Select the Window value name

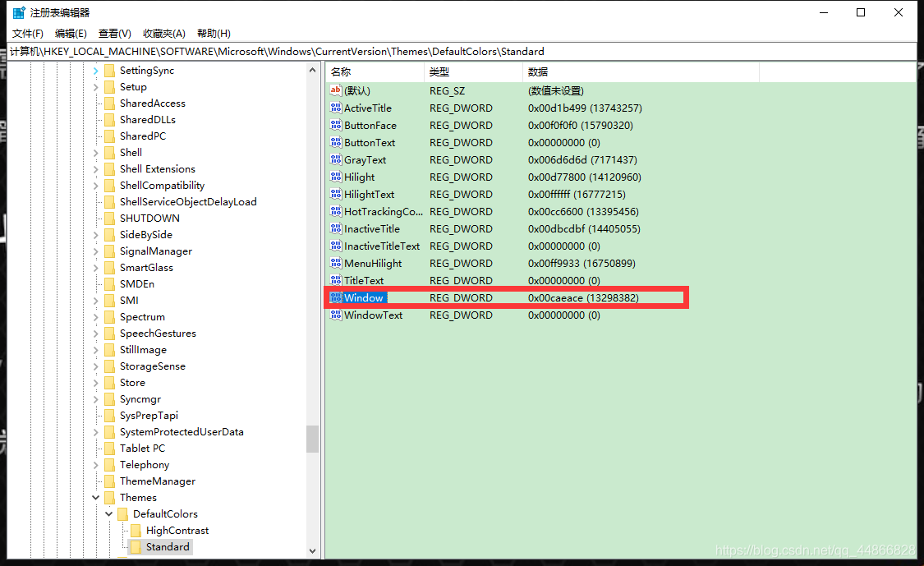(364, 297)
